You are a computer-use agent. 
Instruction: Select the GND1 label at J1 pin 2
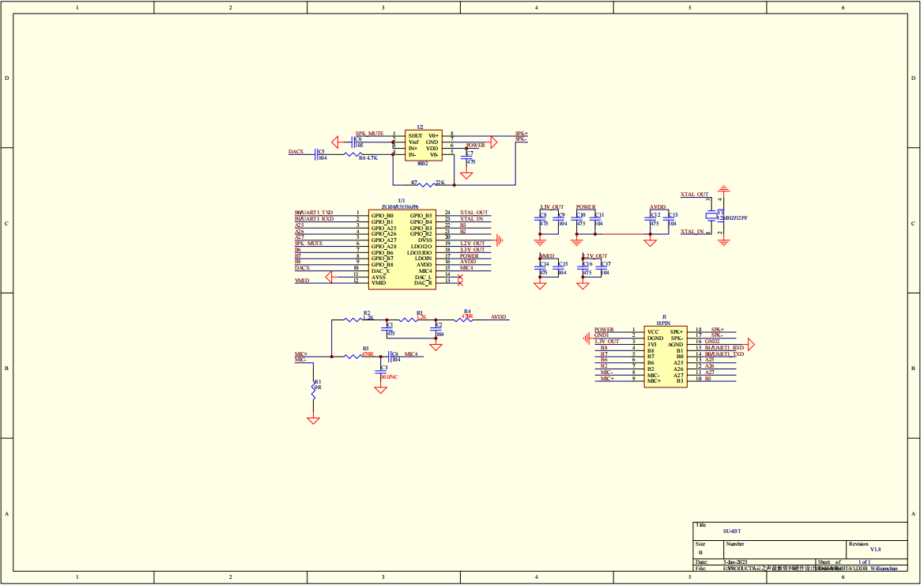pos(601,335)
